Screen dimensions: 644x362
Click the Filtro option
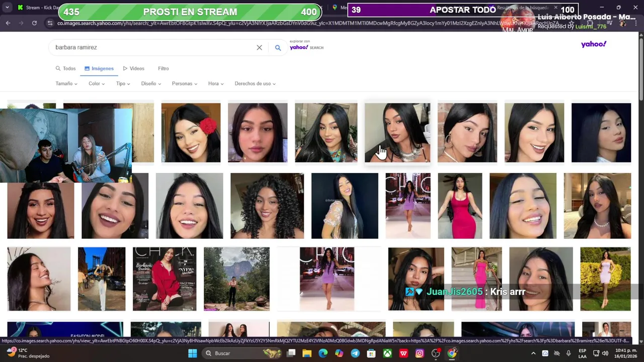[x=164, y=68]
